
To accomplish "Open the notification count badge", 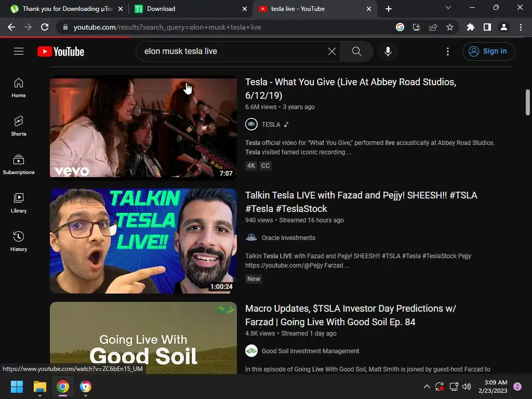I will click(x=517, y=387).
